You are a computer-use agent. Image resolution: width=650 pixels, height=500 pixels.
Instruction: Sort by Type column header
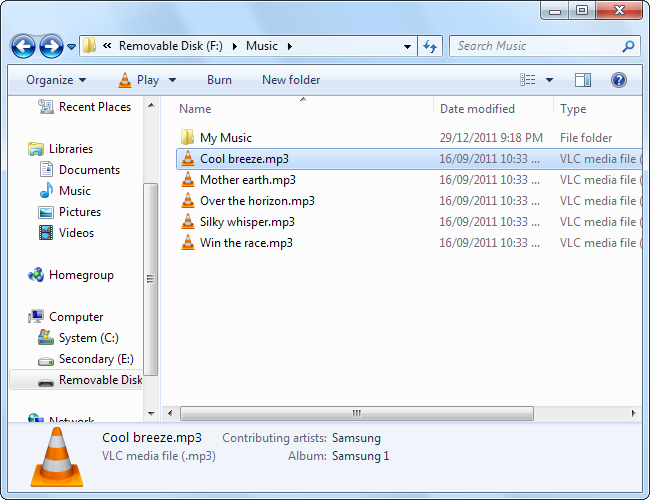click(x=573, y=109)
